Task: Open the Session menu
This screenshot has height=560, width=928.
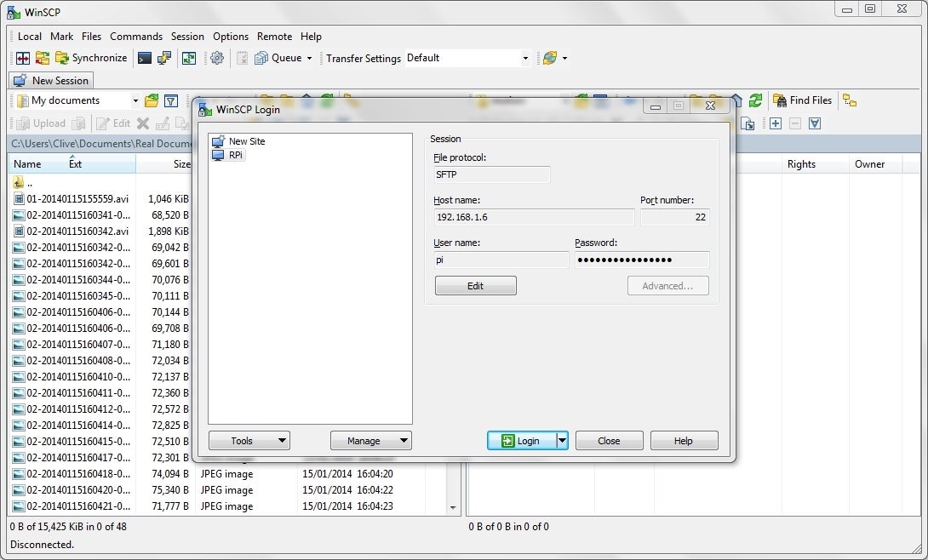Action: pyautogui.click(x=187, y=37)
